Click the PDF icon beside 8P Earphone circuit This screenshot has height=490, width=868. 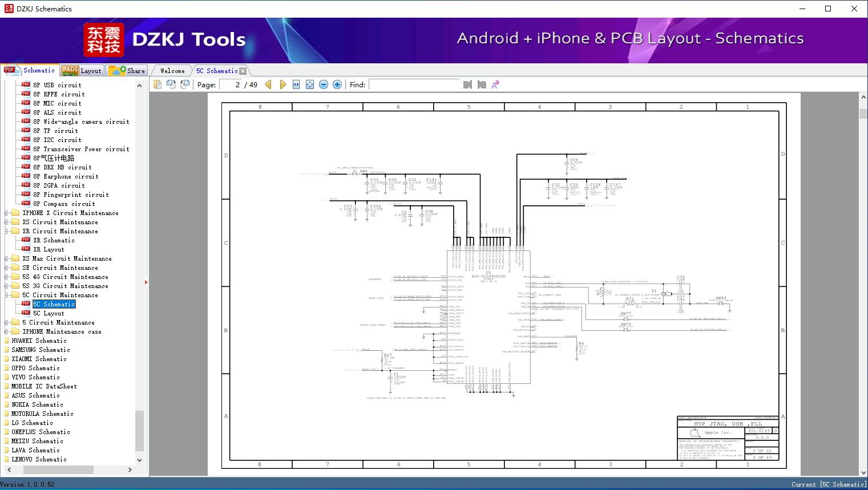pyautogui.click(x=26, y=176)
